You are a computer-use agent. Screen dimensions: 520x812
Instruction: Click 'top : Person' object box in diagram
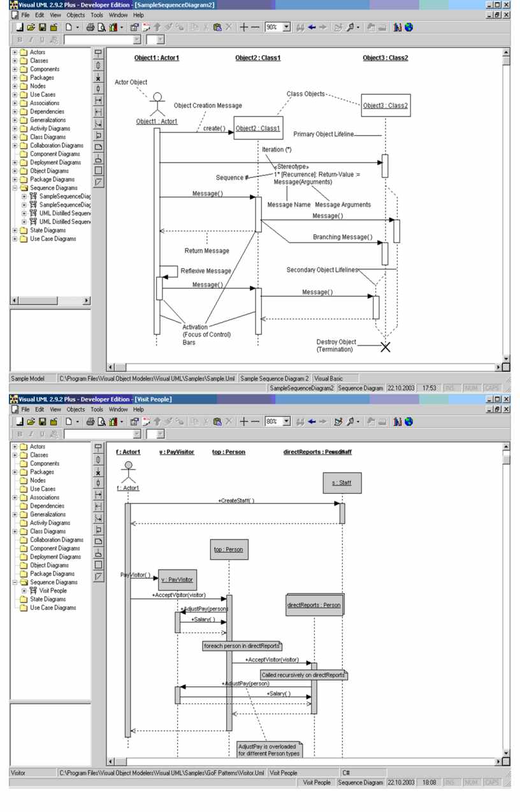[229, 549]
